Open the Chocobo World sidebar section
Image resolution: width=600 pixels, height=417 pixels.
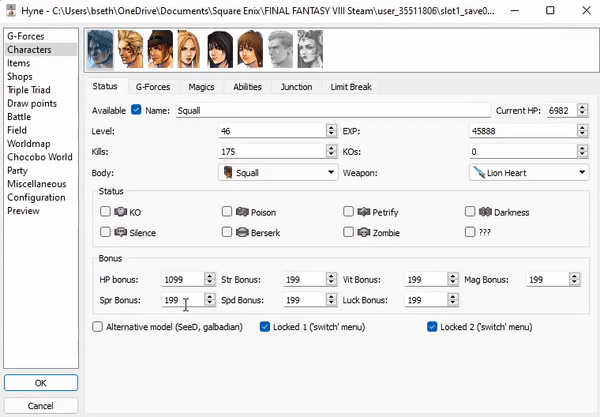click(40, 157)
